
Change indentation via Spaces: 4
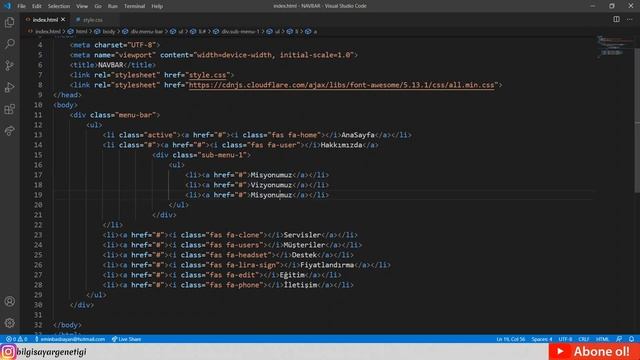pos(542,339)
